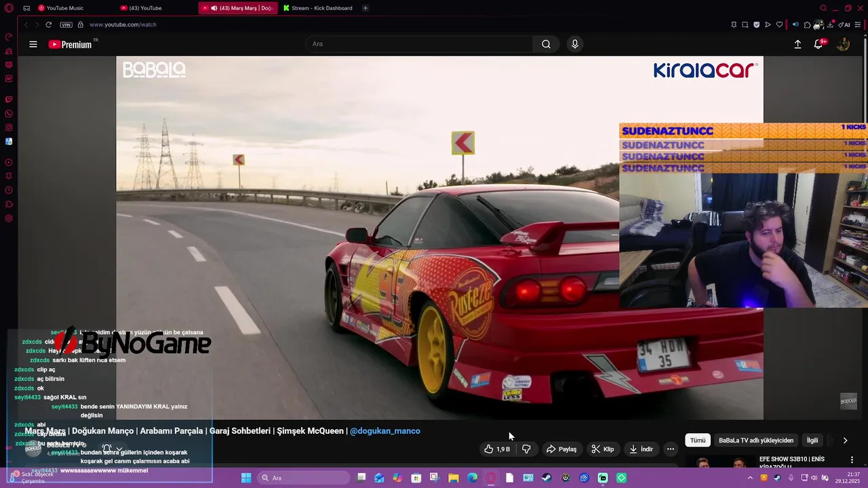Screen dimensions: 868x488
Task: Select the İlgili filter chip
Action: tap(812, 441)
